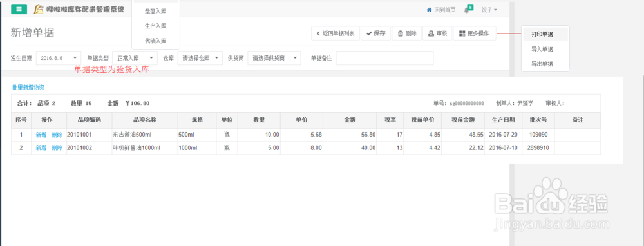Image resolution: width=644 pixels, height=246 pixels.
Task: Click the 税前金额 column header
Action: [463, 120]
